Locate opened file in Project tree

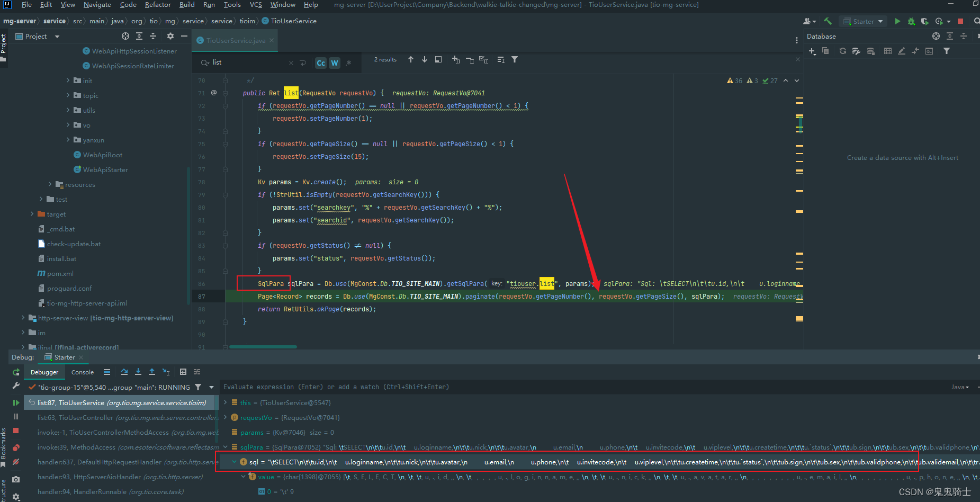125,36
